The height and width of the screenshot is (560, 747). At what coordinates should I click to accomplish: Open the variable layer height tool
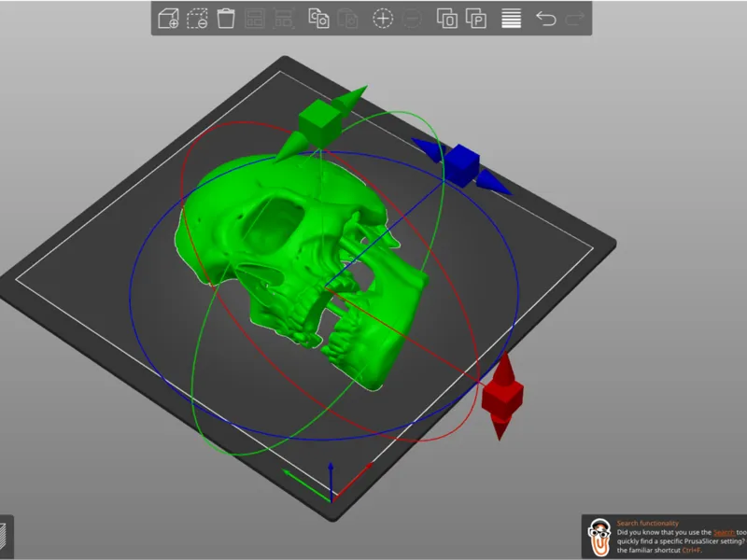511,19
